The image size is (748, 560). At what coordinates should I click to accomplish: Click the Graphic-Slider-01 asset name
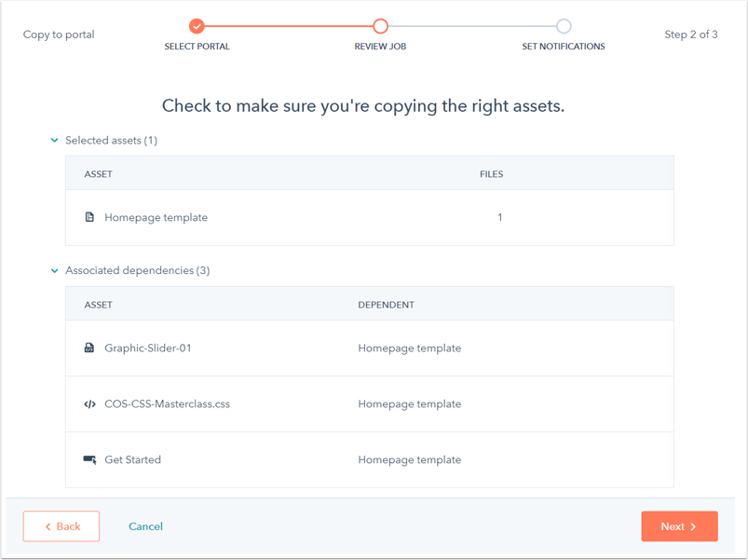click(x=148, y=348)
